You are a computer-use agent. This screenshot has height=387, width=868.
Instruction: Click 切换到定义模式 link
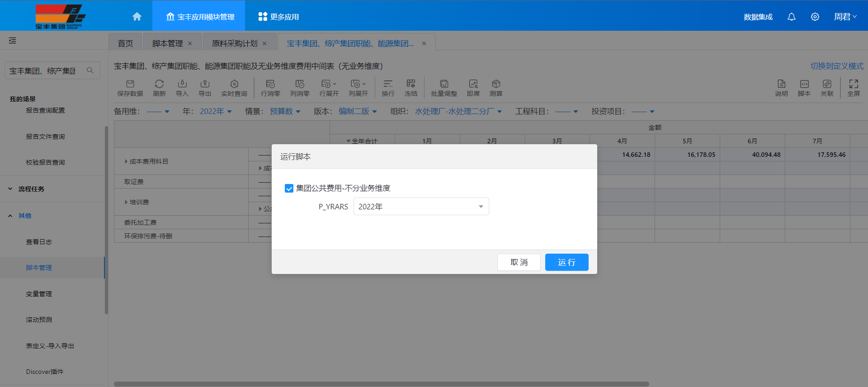coord(836,66)
